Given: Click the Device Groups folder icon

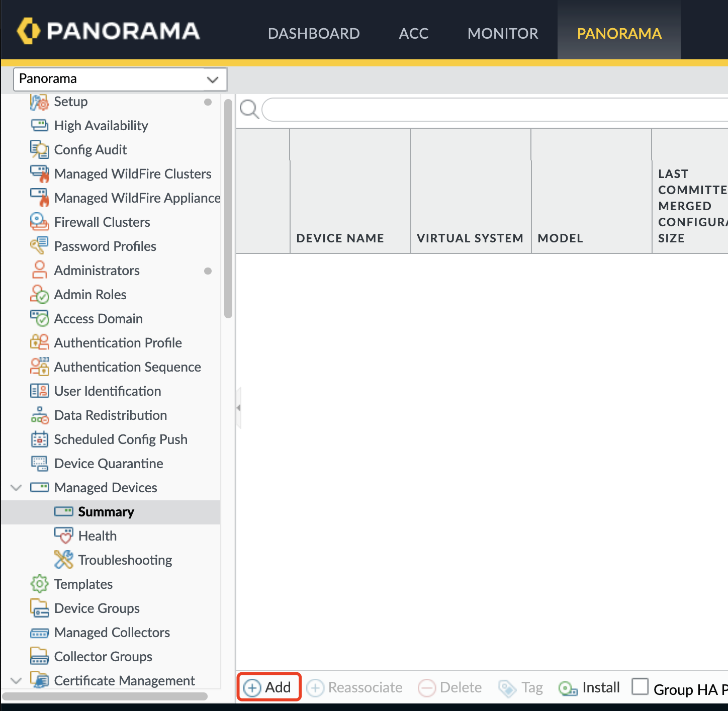Looking at the screenshot, I should point(40,608).
